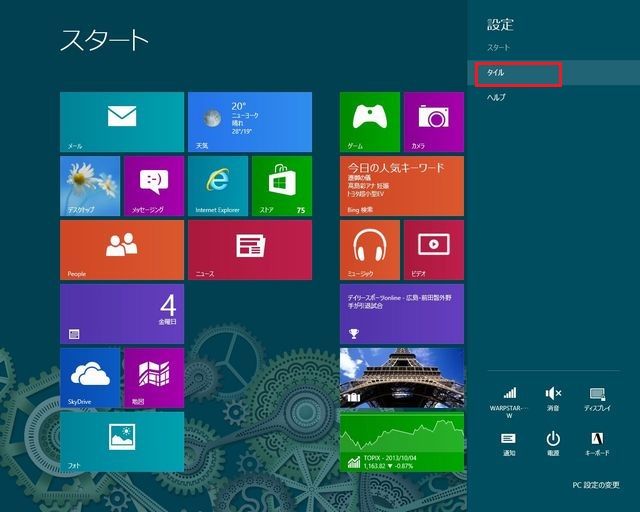The height and width of the screenshot is (512, 640).
Task: Open the finance tile showing TOPIX
Action: [402, 442]
